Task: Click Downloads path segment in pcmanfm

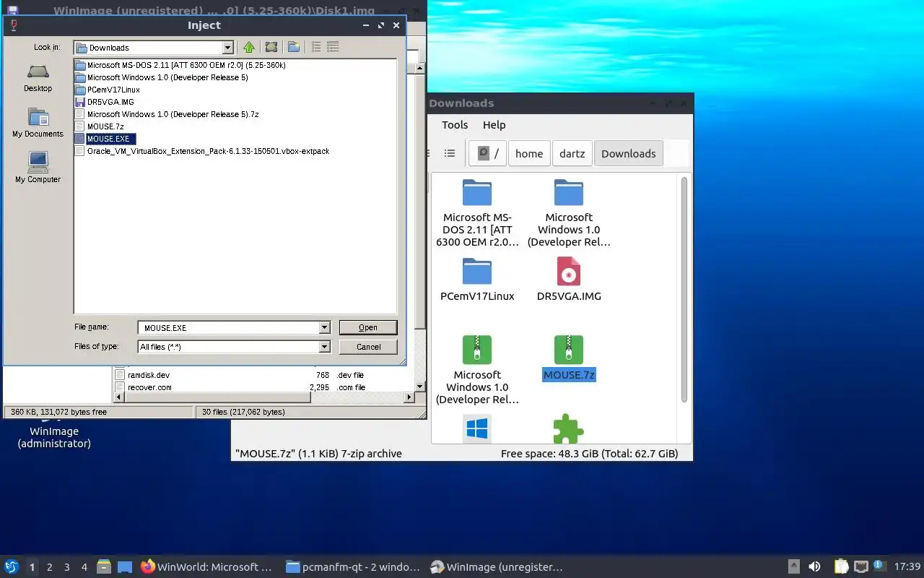Action: [629, 153]
